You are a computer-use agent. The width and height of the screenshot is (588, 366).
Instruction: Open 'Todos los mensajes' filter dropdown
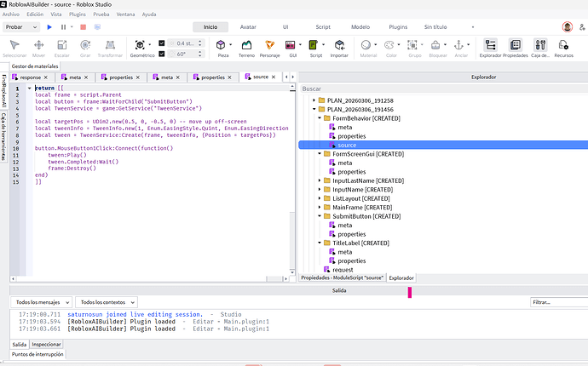(x=40, y=302)
